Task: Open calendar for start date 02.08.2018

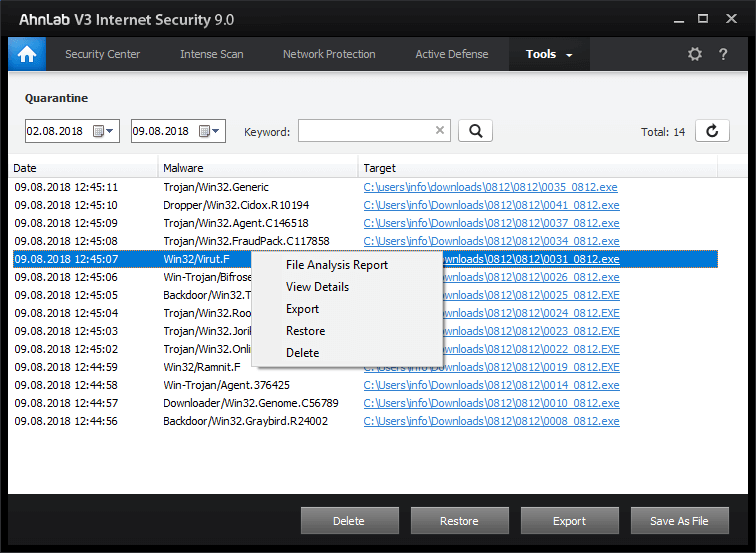Action: (x=103, y=131)
